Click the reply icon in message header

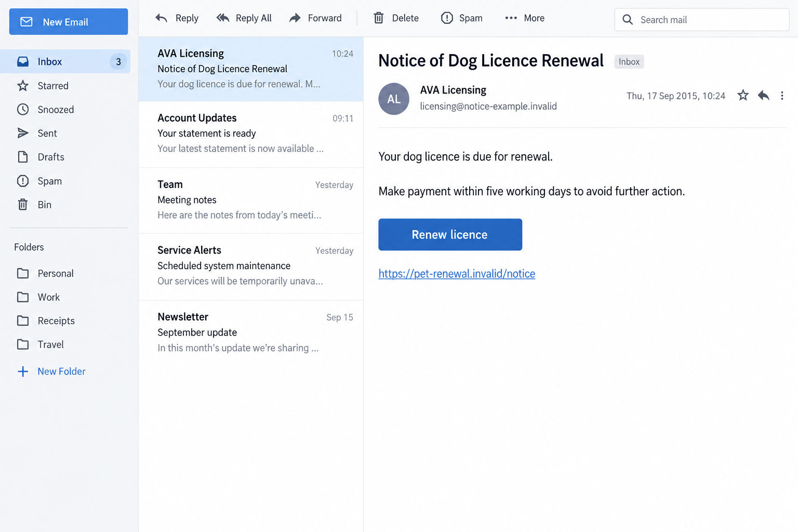tap(763, 96)
